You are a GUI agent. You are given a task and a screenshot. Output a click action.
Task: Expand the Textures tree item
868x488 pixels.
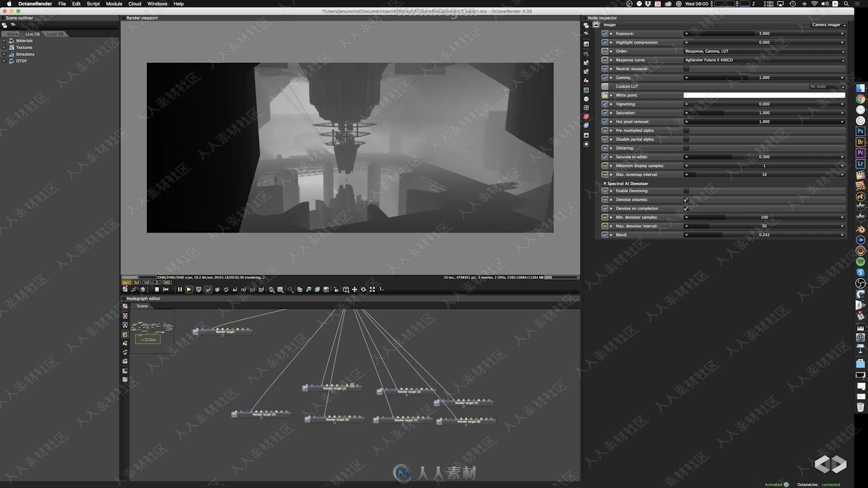(x=4, y=47)
